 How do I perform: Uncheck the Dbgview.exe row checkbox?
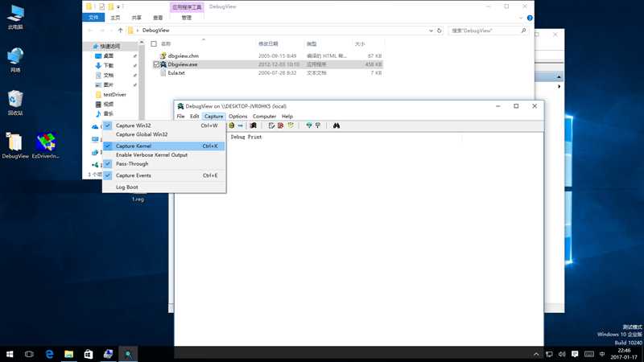pyautogui.click(x=156, y=64)
